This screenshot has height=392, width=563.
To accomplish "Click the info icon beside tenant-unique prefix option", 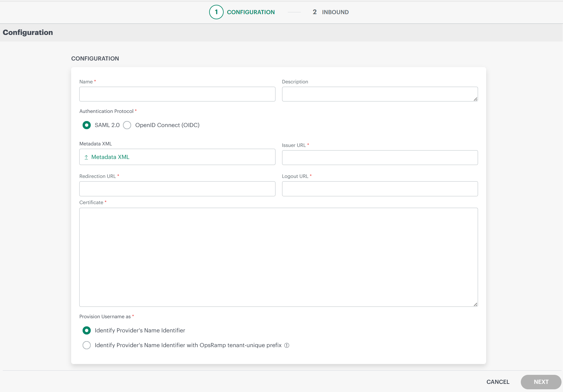I will (287, 345).
